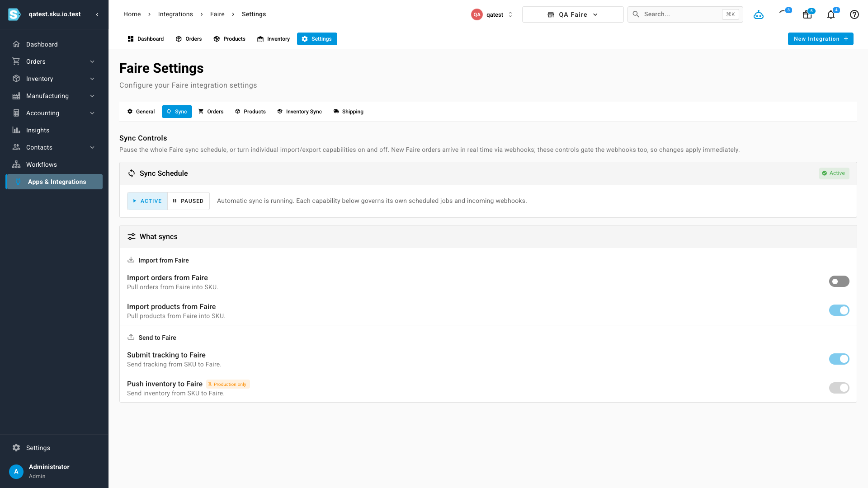Open the AI assistant robot icon
868x488 pixels.
[759, 14]
